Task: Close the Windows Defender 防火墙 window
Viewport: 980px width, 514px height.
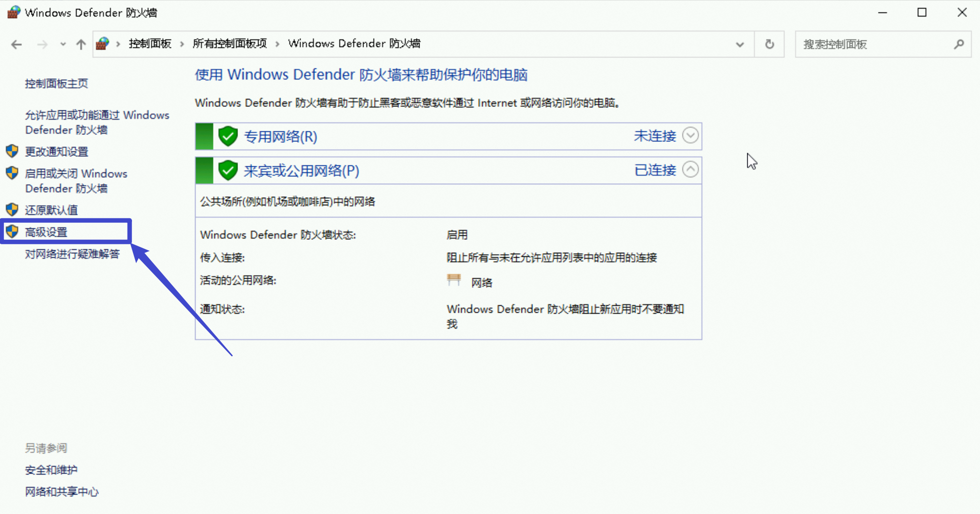Action: point(962,12)
